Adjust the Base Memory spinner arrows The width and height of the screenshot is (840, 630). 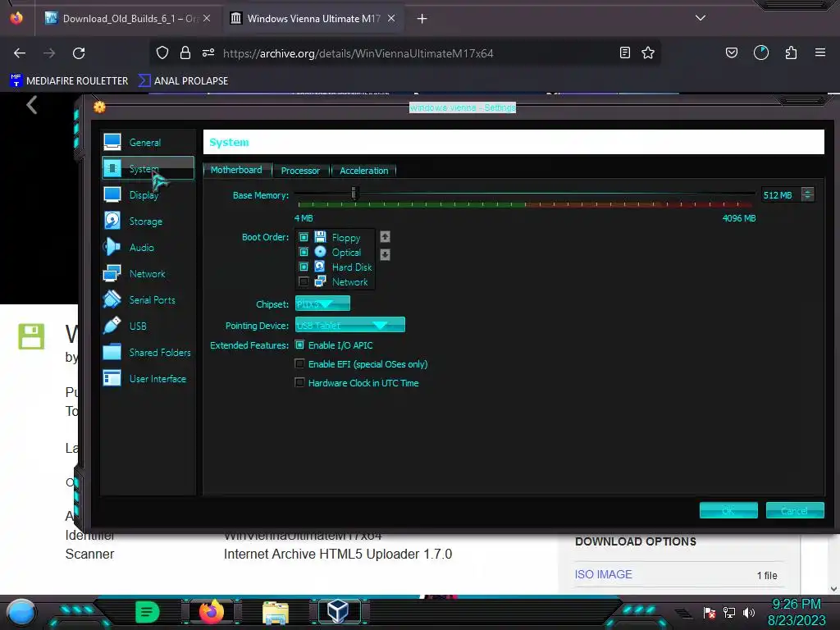(x=807, y=194)
